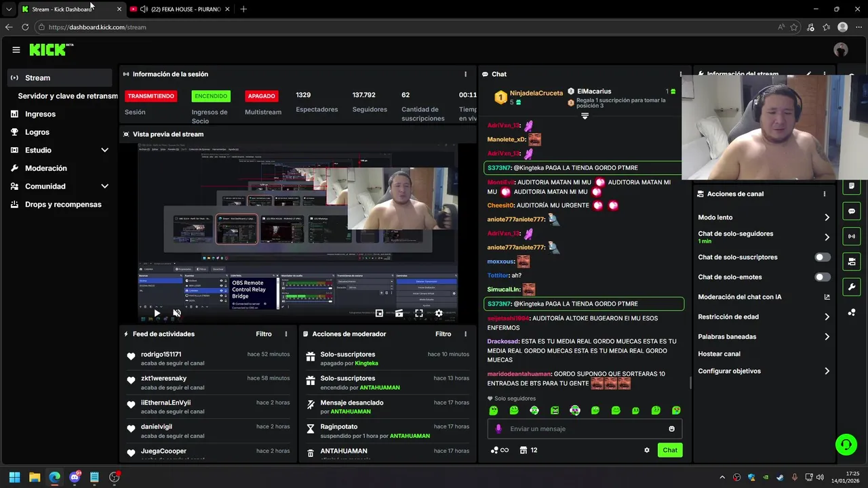Image resolution: width=868 pixels, height=488 pixels.
Task: Unmute the stream preview audio
Action: click(x=176, y=313)
